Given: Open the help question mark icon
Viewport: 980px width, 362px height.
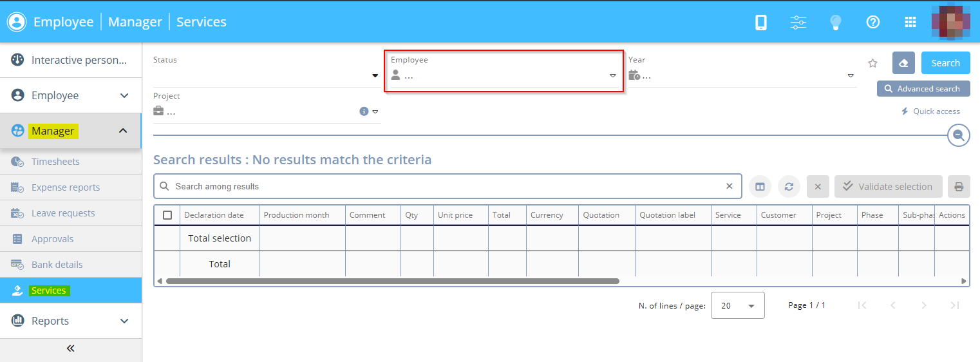Looking at the screenshot, I should pyautogui.click(x=873, y=22).
